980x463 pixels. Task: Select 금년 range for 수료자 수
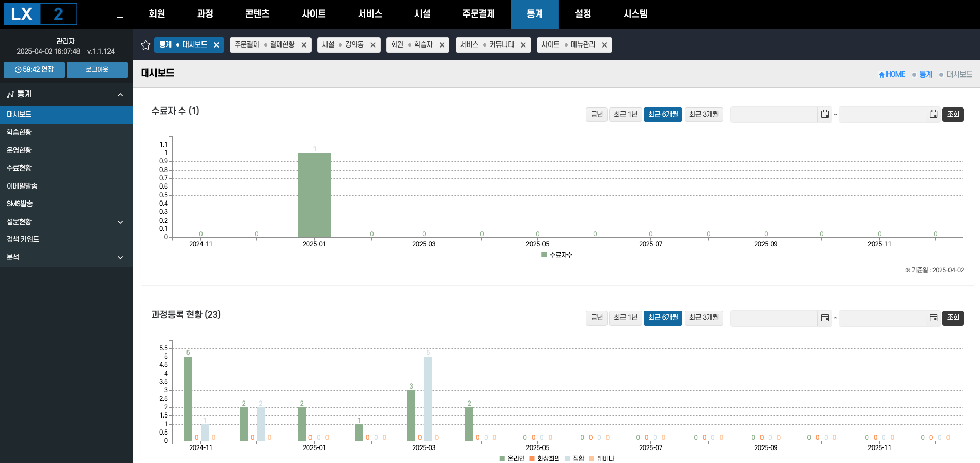tap(596, 114)
